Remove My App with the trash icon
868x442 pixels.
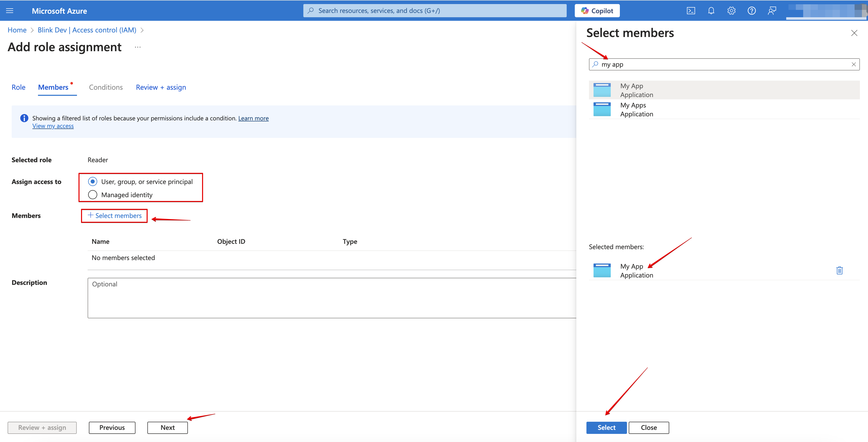(839, 270)
